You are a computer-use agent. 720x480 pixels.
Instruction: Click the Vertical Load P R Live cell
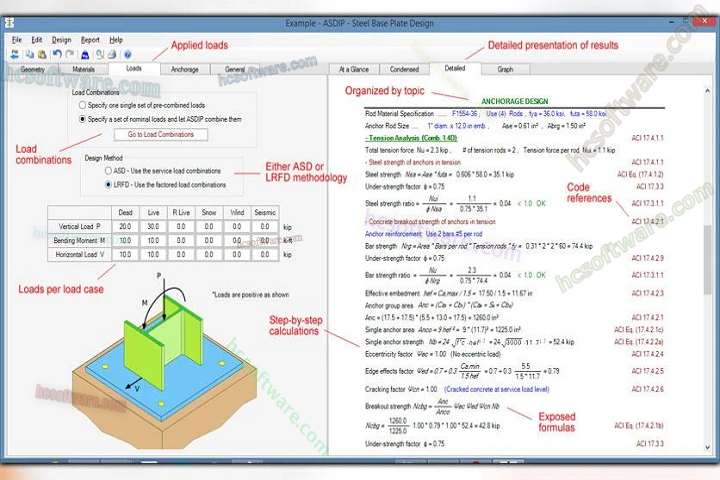181,226
